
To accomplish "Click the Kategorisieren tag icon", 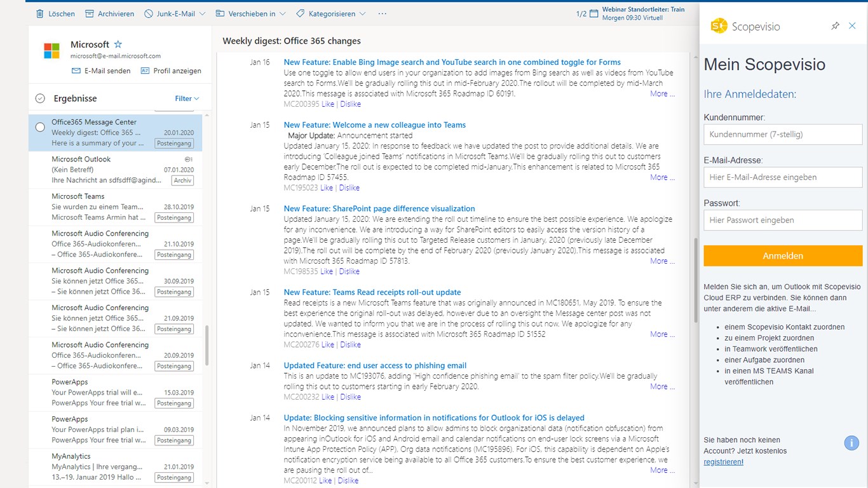I will (301, 13).
